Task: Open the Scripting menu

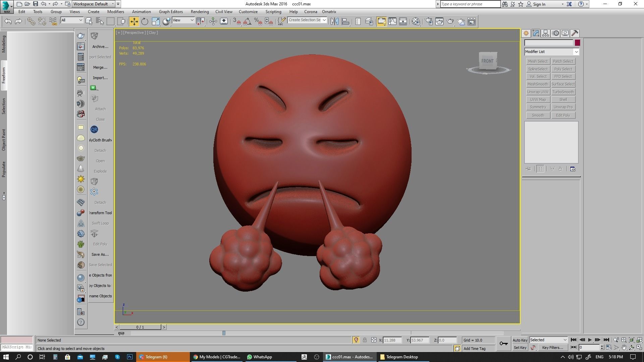Action: pos(273,11)
